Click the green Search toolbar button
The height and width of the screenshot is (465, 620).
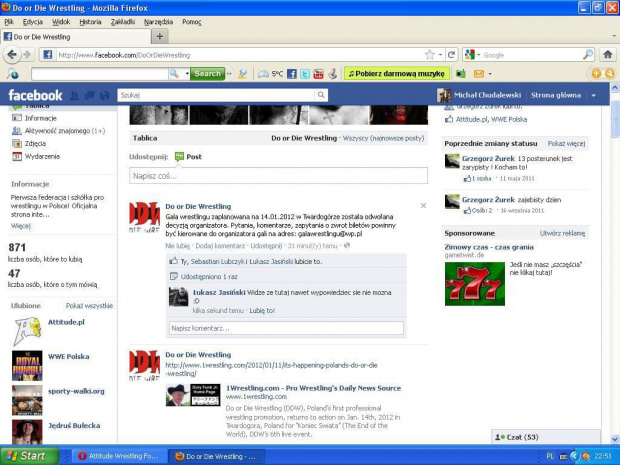coord(207,74)
